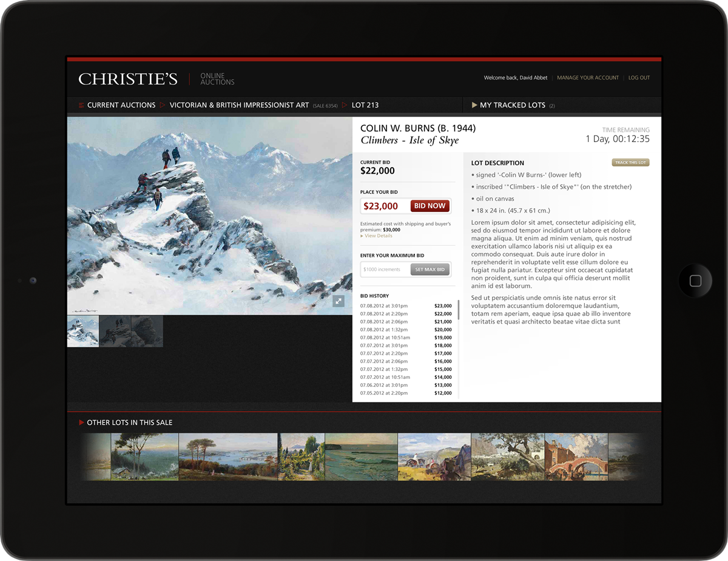The height and width of the screenshot is (561, 728).
Task: Click the Set Max Bid button
Action: [430, 269]
